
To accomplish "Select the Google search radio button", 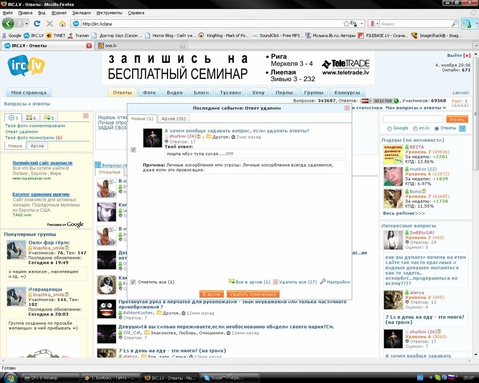I will coord(389,128).
